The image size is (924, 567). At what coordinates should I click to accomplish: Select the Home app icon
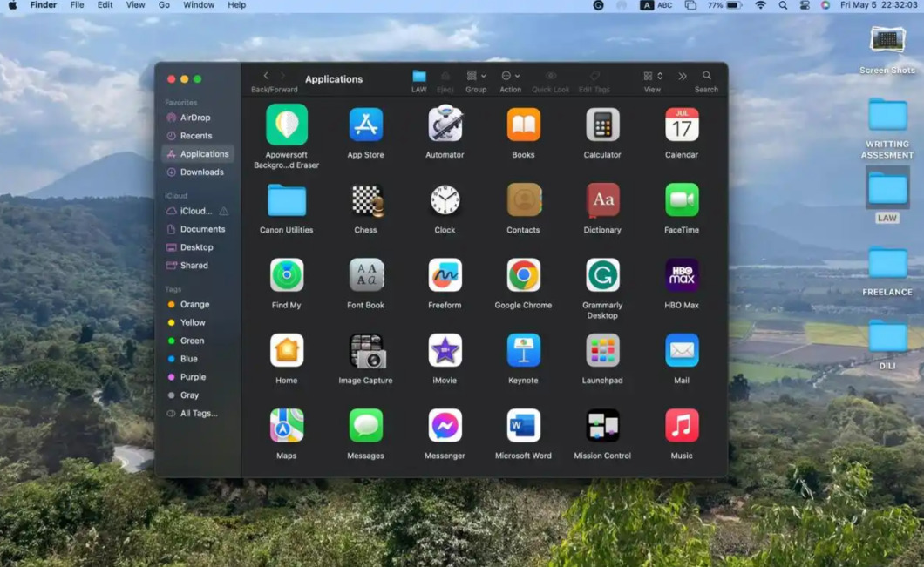point(287,350)
